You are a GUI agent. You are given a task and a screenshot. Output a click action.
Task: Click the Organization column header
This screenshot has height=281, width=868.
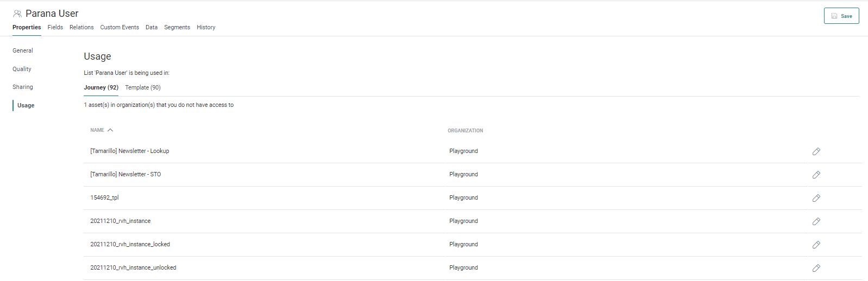(x=465, y=131)
